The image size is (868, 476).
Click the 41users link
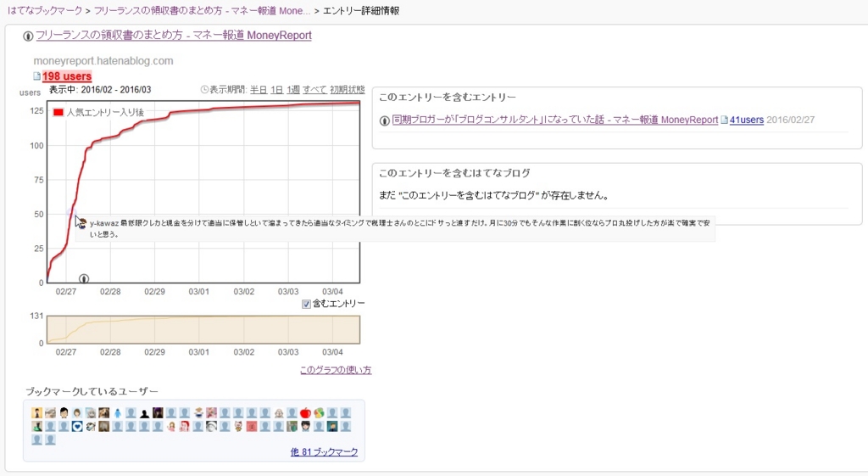(x=746, y=120)
